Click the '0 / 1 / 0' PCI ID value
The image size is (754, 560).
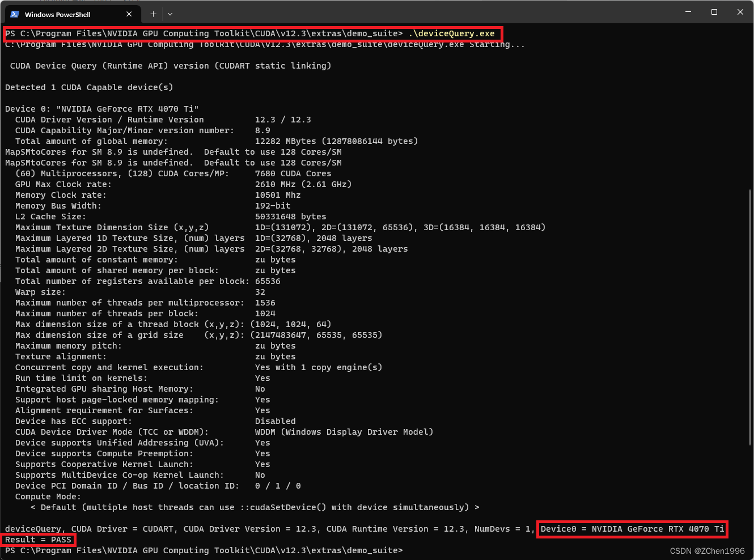(278, 486)
